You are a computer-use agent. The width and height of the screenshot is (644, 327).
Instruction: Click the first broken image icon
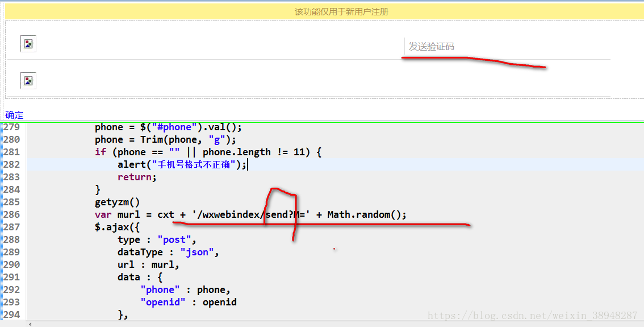(x=28, y=44)
